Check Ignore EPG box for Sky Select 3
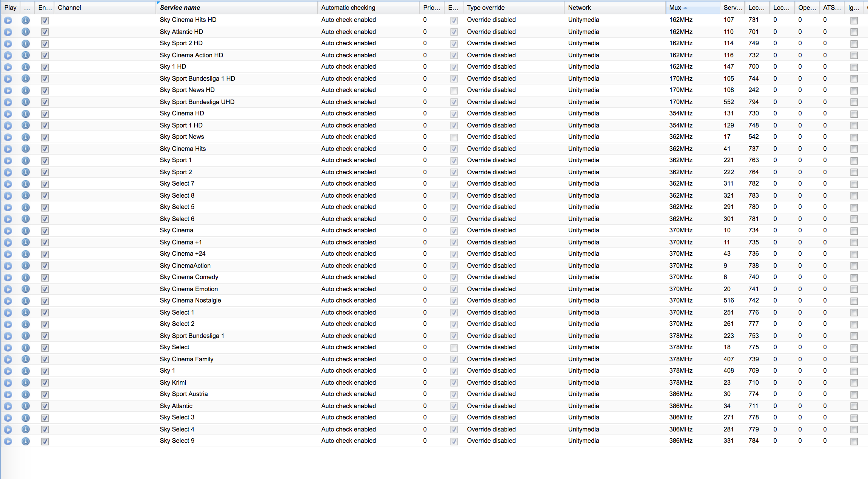Viewport: 868px width, 479px height. [854, 418]
